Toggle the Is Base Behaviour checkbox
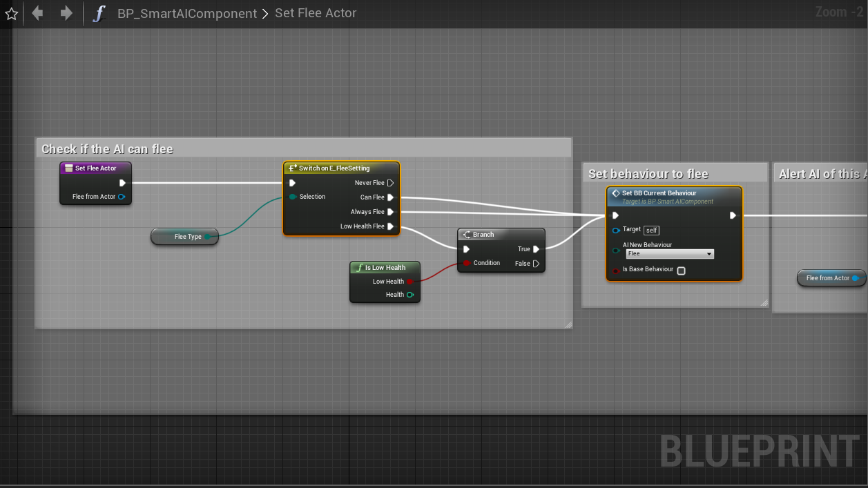The image size is (868, 488). pos(681,271)
